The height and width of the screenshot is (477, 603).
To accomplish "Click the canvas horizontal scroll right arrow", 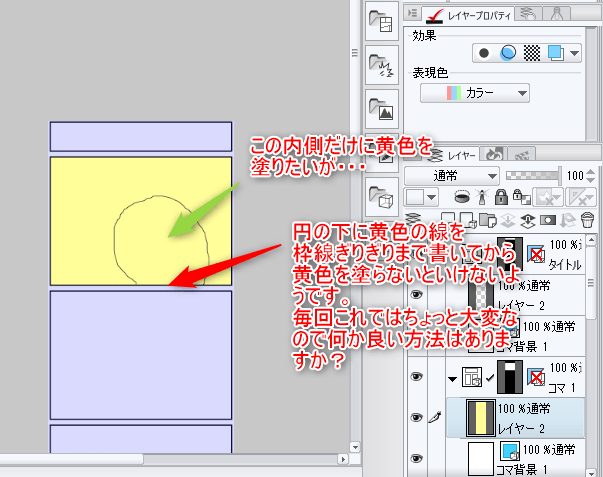I will pyautogui.click(x=342, y=459).
